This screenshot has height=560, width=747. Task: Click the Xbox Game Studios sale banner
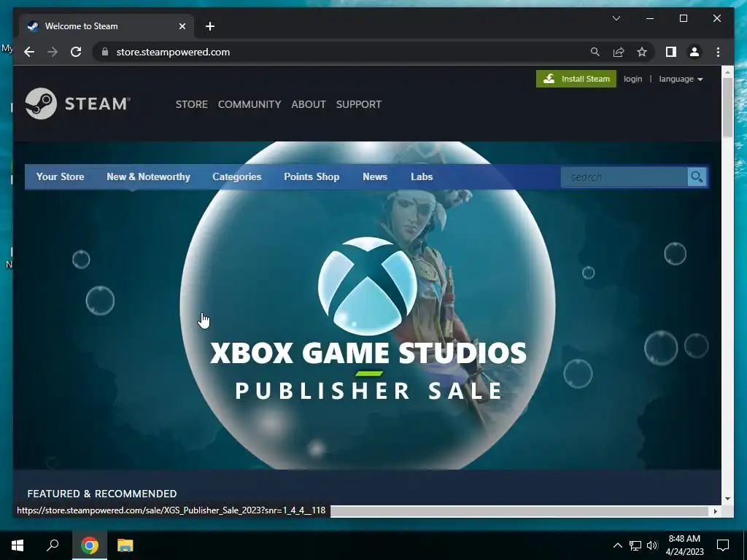coord(368,305)
